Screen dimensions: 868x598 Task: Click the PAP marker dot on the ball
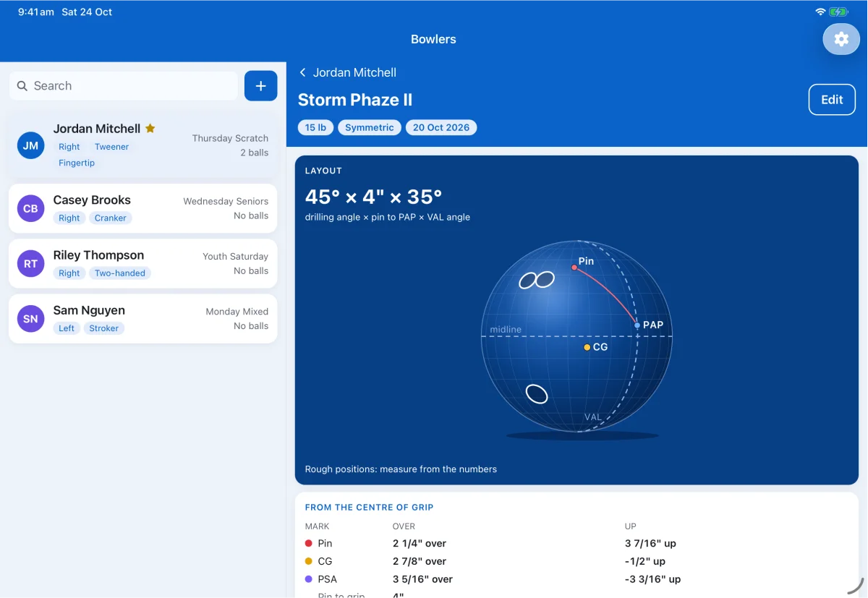[x=637, y=325]
